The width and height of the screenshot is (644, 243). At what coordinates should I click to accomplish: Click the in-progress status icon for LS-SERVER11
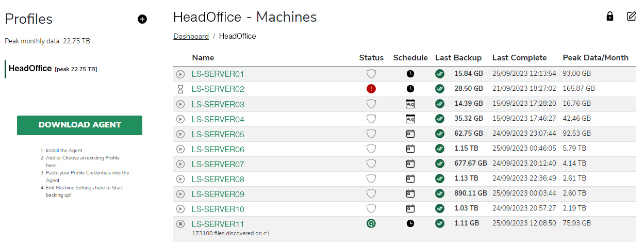(x=371, y=223)
